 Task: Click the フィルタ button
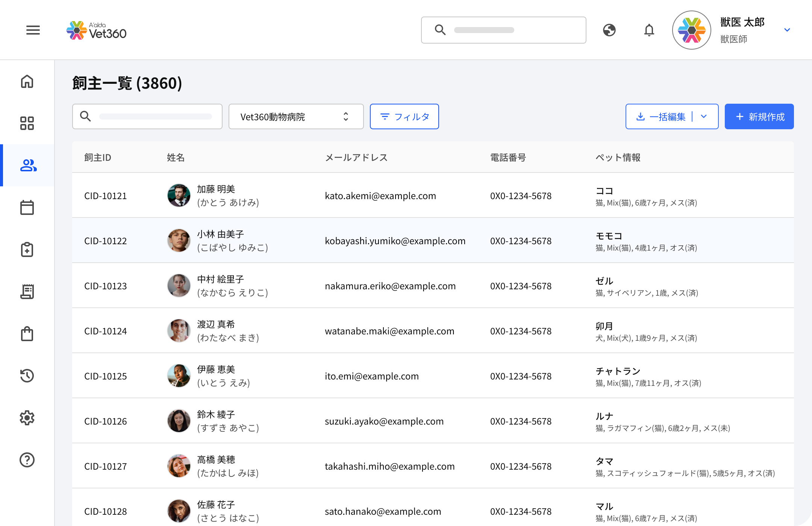coord(404,116)
